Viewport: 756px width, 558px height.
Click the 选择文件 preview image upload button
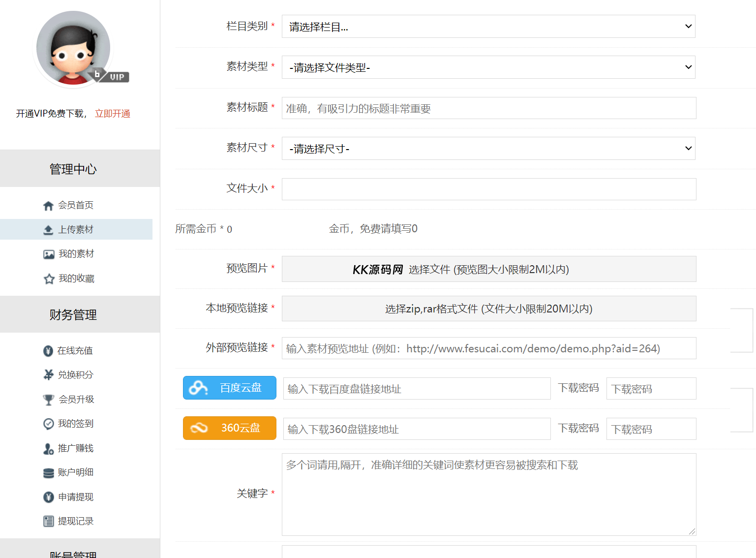coord(489,269)
